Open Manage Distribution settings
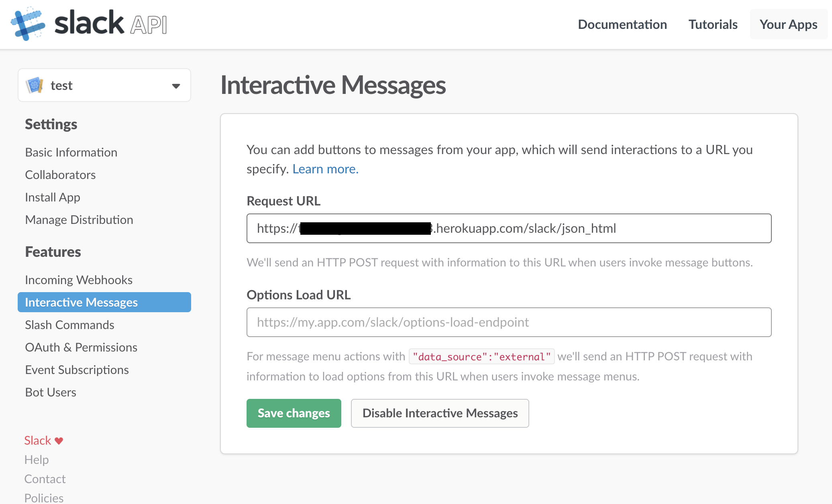 [x=79, y=219]
